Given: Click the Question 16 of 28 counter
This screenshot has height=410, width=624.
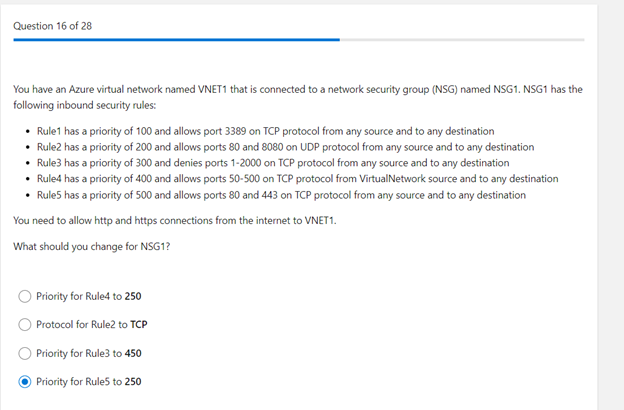Looking at the screenshot, I should (53, 26).
